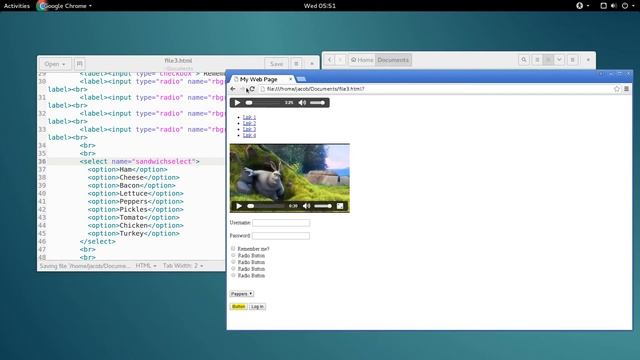Focus the Password input field
The width and height of the screenshot is (640, 360).
[x=281, y=236]
